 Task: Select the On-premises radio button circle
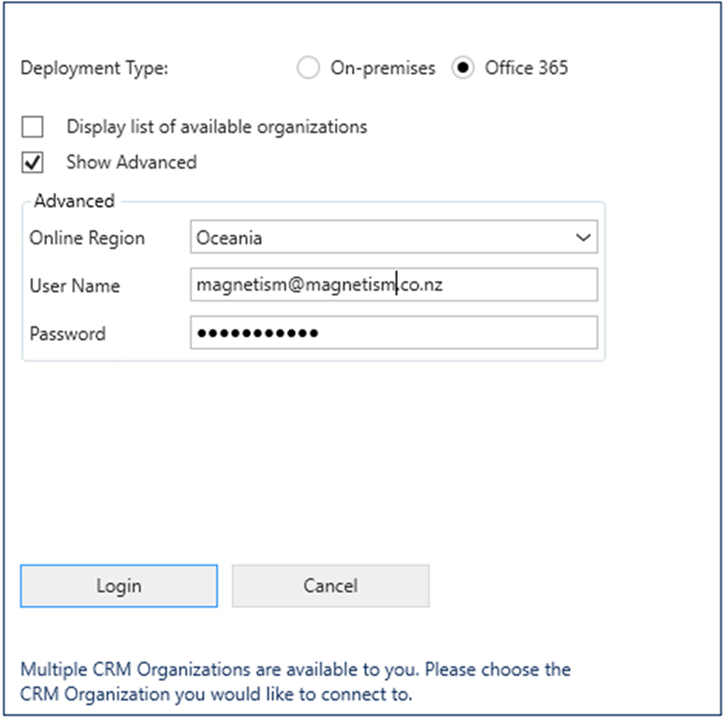[x=308, y=68]
